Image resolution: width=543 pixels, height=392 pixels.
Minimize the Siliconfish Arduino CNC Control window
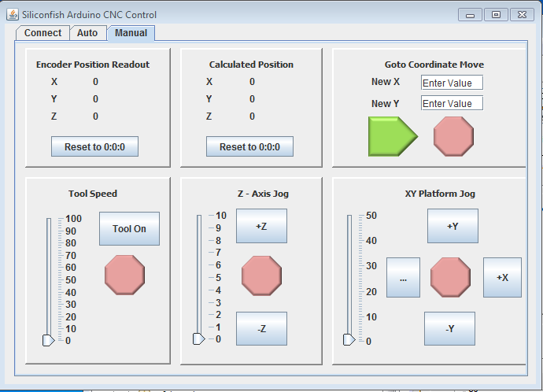click(x=470, y=15)
